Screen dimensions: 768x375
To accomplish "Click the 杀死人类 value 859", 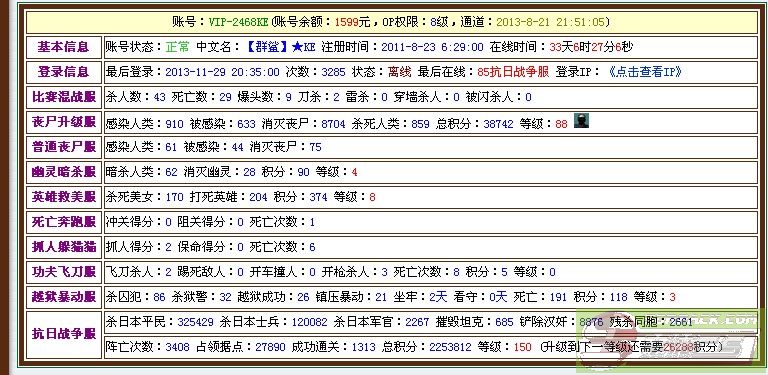I will [x=420, y=124].
